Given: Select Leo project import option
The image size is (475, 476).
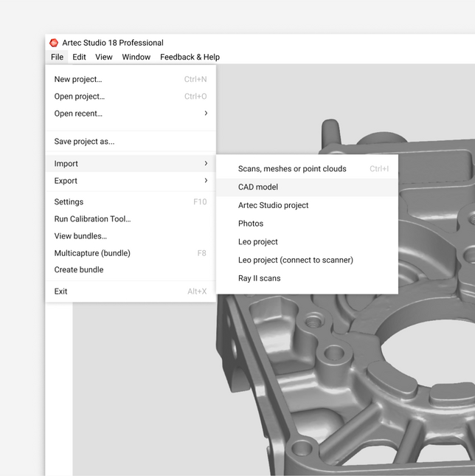Looking at the screenshot, I should (x=307, y=241).
